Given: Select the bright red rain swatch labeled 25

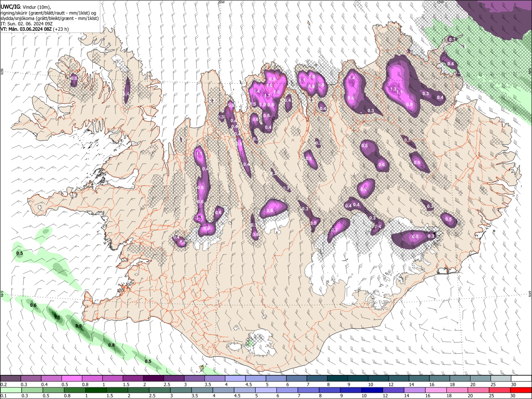Looking at the screenshot, I should click(x=500, y=390).
